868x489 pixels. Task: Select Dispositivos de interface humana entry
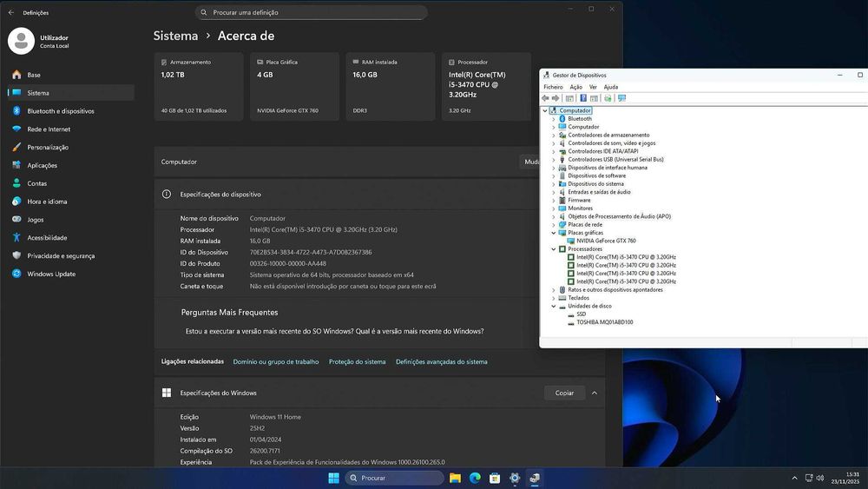(608, 168)
